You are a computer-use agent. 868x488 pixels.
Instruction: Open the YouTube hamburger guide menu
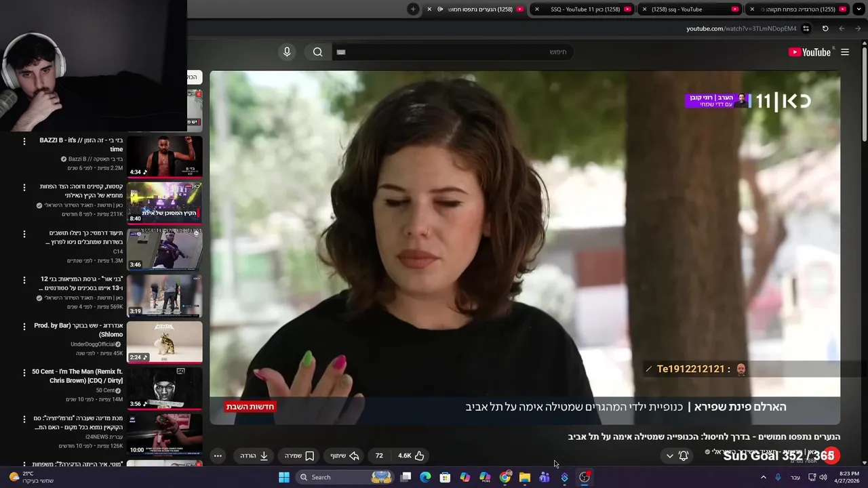(845, 52)
